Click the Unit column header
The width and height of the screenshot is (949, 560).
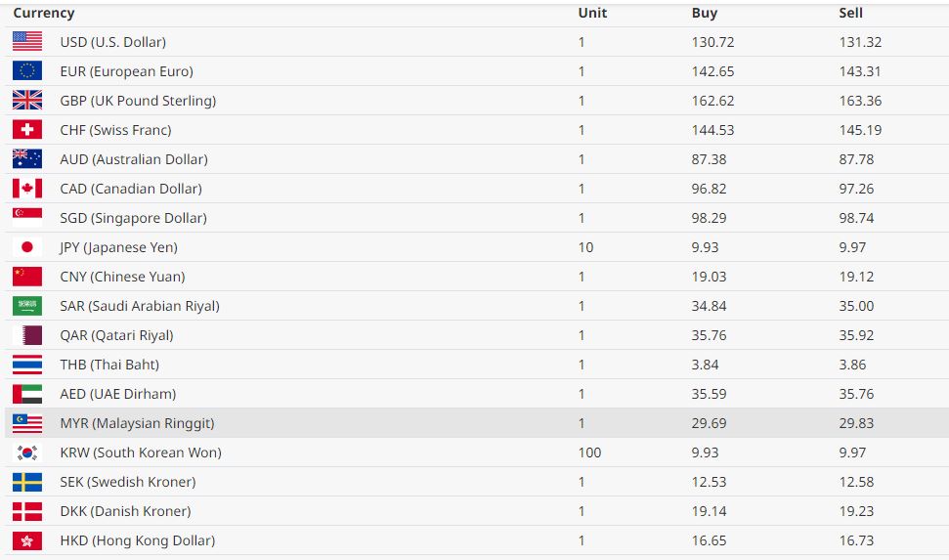(592, 13)
